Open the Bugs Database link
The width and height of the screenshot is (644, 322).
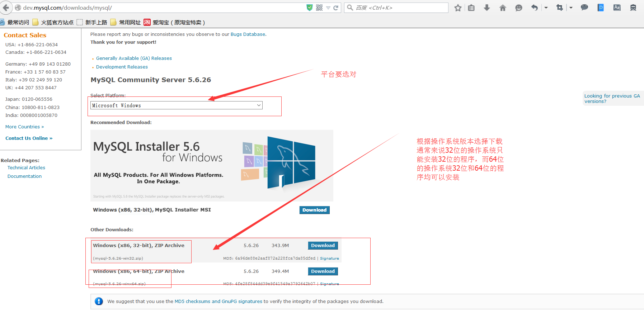click(248, 34)
